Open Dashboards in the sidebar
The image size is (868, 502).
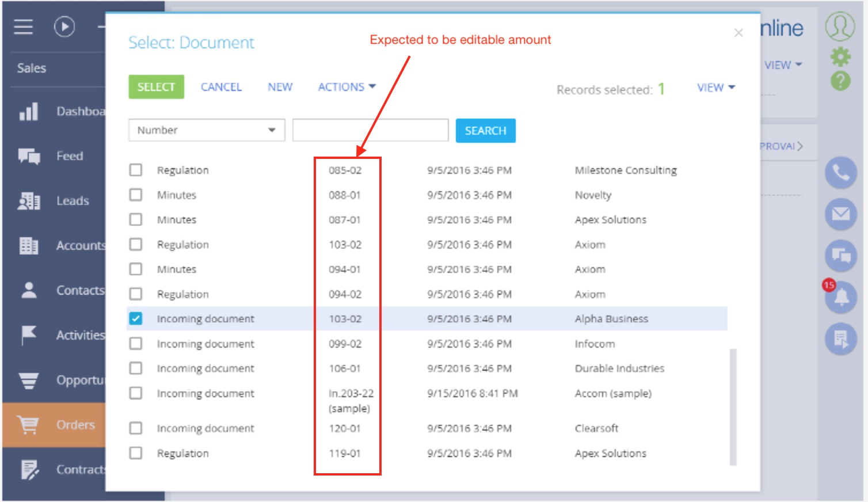pyautogui.click(x=81, y=111)
